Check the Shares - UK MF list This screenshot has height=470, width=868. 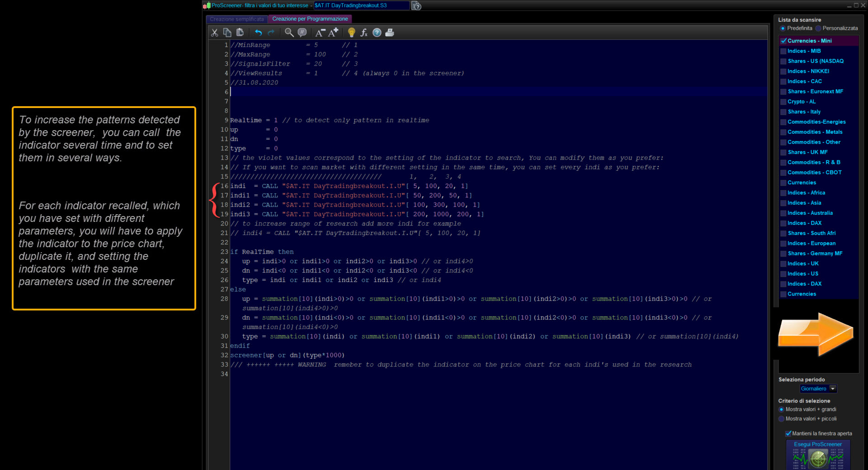pyautogui.click(x=783, y=152)
